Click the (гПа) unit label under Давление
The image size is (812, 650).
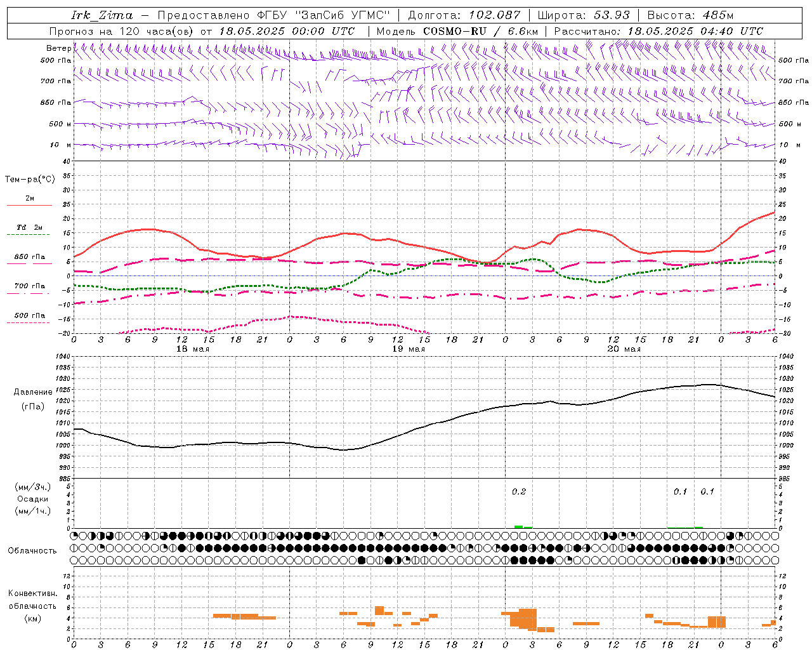(x=33, y=407)
